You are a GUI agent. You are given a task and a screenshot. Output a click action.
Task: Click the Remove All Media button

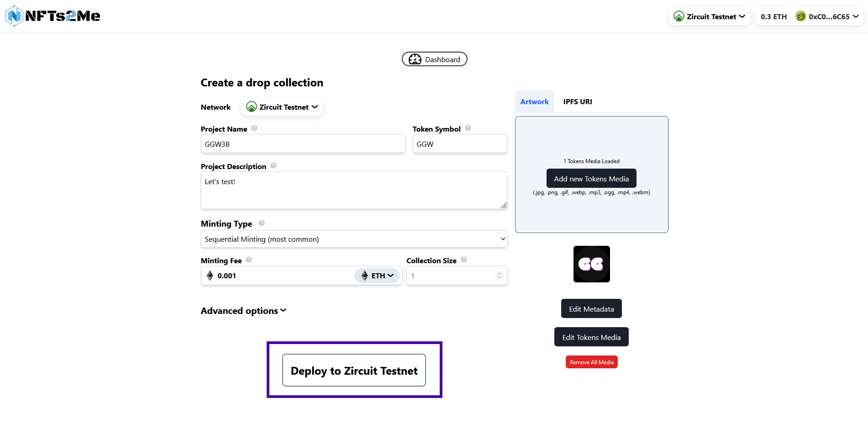(x=591, y=362)
